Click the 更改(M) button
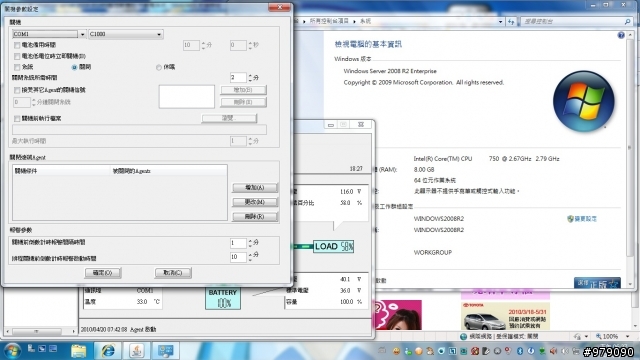Image resolution: width=640 pixels, height=360 pixels. (x=255, y=202)
